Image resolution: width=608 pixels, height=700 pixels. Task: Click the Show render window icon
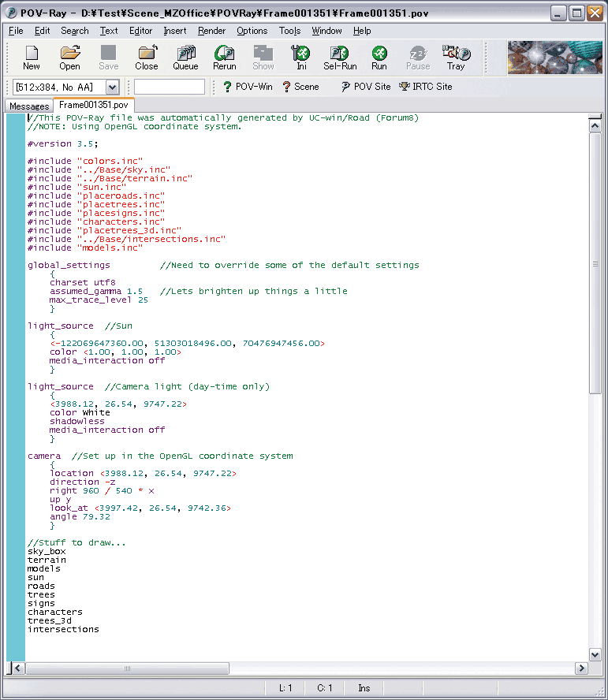263,58
